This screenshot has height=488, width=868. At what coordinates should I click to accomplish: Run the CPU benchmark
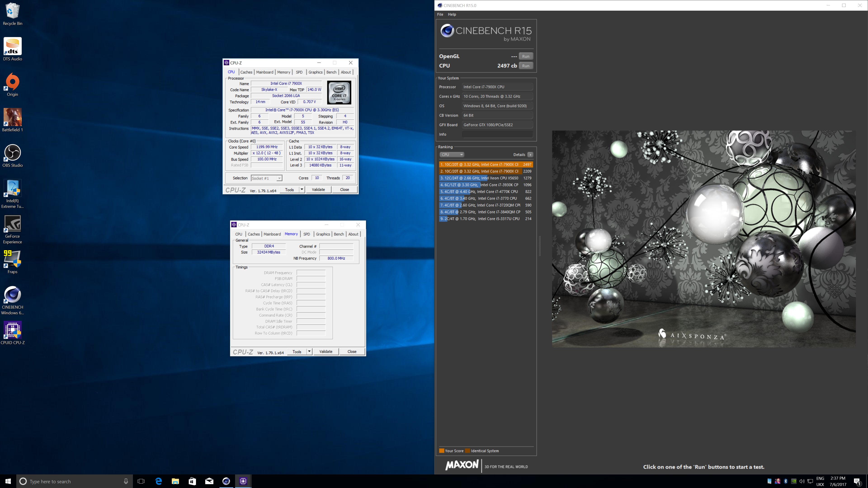coord(526,66)
